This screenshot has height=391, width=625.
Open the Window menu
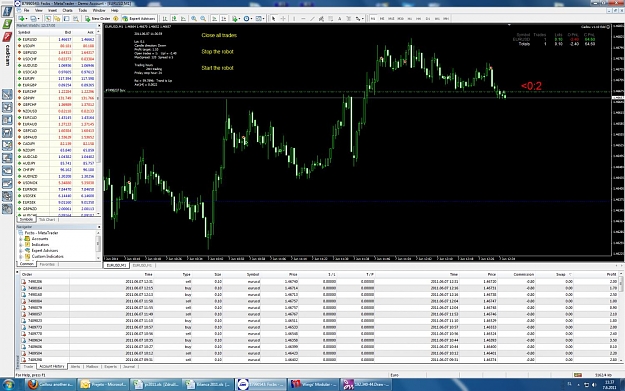pos(99,10)
